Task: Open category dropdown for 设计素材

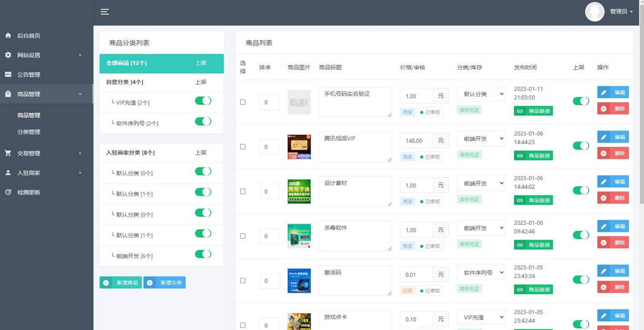Action: 481,184
